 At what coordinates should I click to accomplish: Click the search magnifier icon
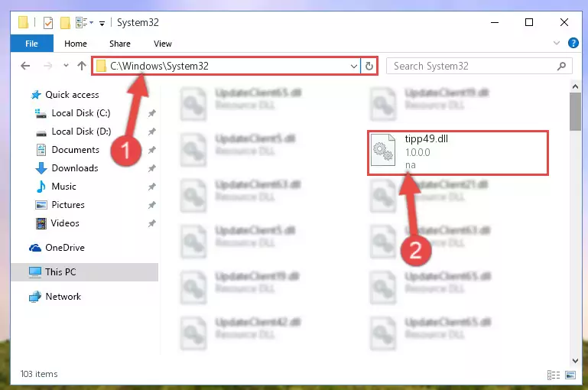pos(561,67)
